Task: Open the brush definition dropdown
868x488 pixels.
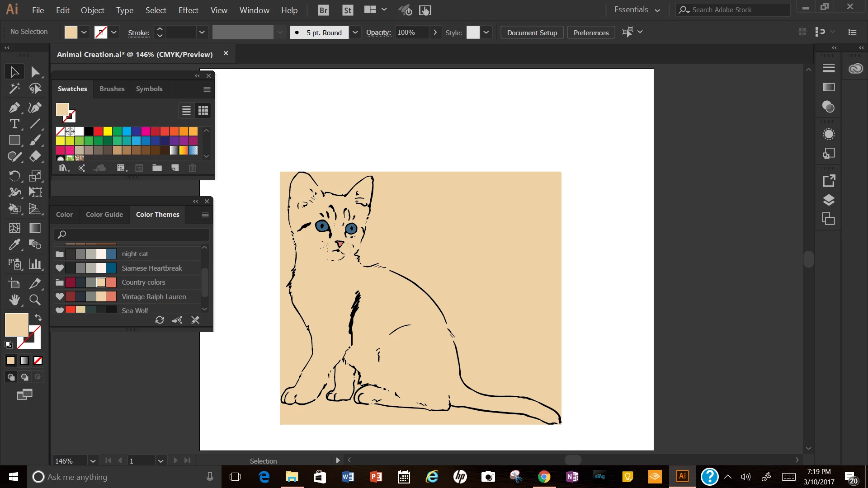Action: [x=355, y=33]
